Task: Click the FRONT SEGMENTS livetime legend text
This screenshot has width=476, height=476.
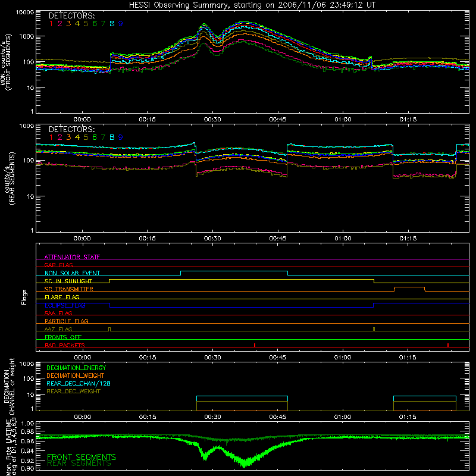Action: pyautogui.click(x=82, y=457)
